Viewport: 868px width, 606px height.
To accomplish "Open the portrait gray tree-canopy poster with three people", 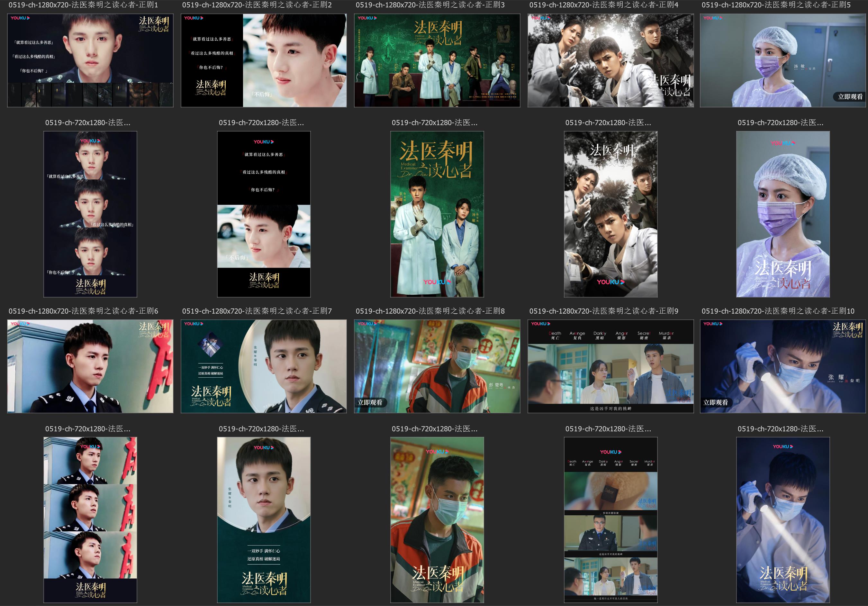I will (x=610, y=214).
